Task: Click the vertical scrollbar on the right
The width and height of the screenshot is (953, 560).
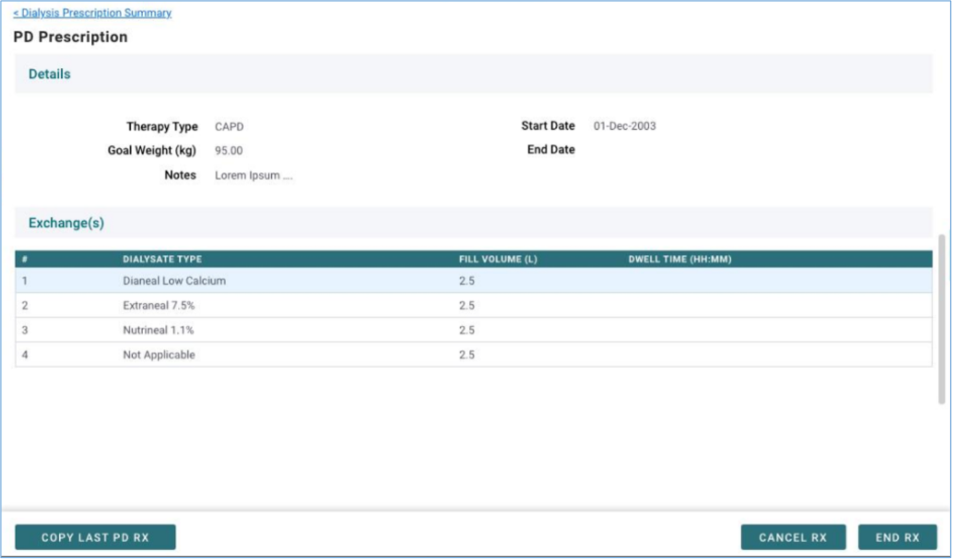Action: [941, 319]
